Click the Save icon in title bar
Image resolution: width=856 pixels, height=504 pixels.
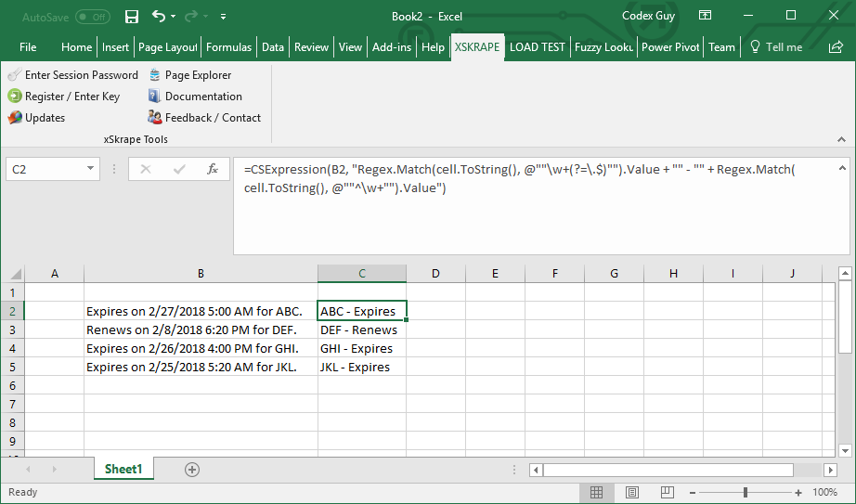(132, 17)
